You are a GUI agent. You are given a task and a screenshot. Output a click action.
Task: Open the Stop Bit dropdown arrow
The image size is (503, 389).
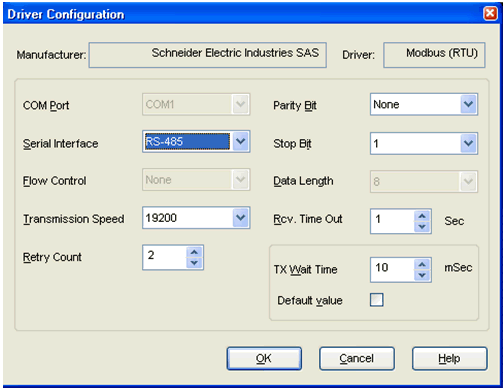point(468,144)
